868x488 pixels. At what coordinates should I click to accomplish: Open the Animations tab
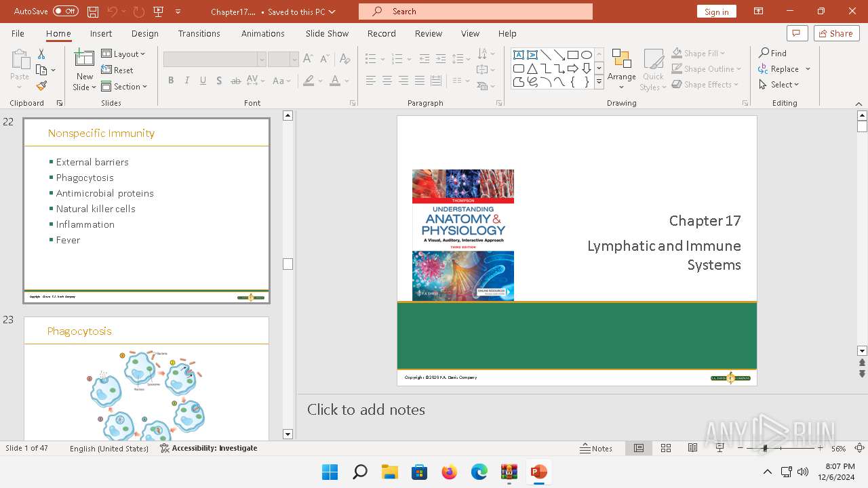coord(263,33)
